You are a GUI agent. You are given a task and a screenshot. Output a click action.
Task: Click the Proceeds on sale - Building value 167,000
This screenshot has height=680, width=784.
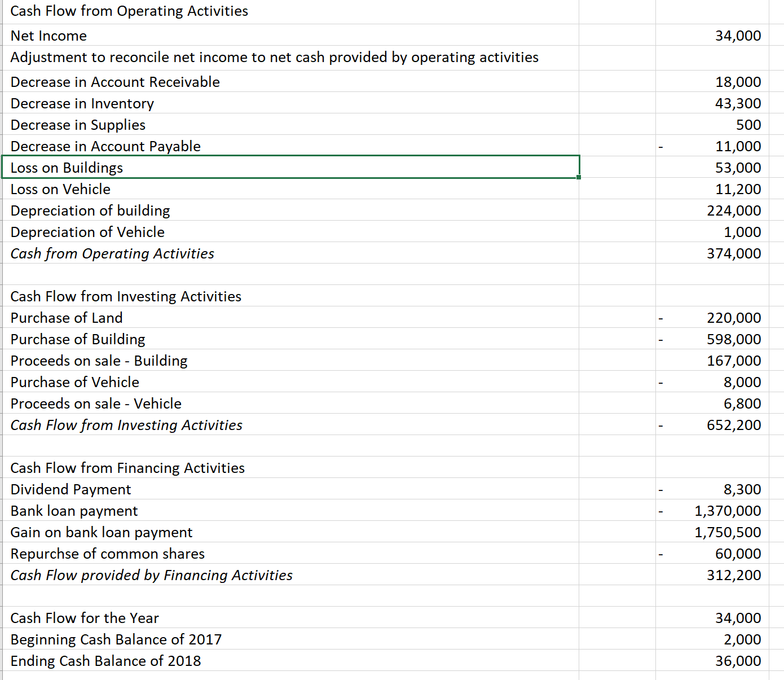tap(737, 361)
